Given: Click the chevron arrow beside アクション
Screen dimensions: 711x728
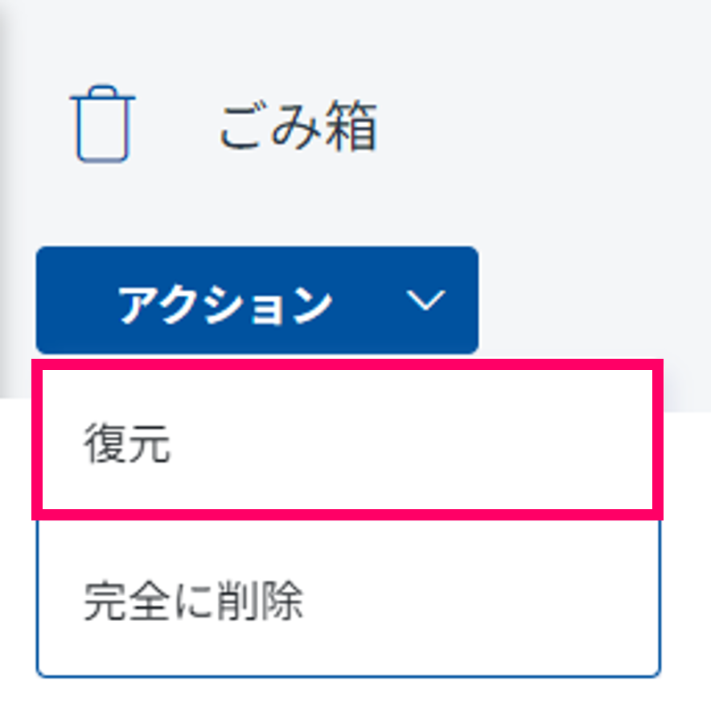Looking at the screenshot, I should (425, 301).
